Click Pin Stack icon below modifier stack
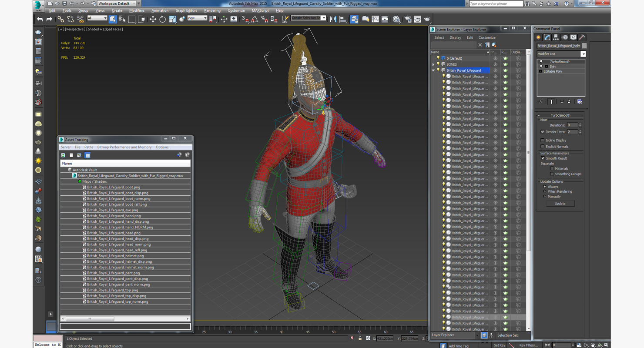The width and height of the screenshot is (644, 348). [x=541, y=102]
